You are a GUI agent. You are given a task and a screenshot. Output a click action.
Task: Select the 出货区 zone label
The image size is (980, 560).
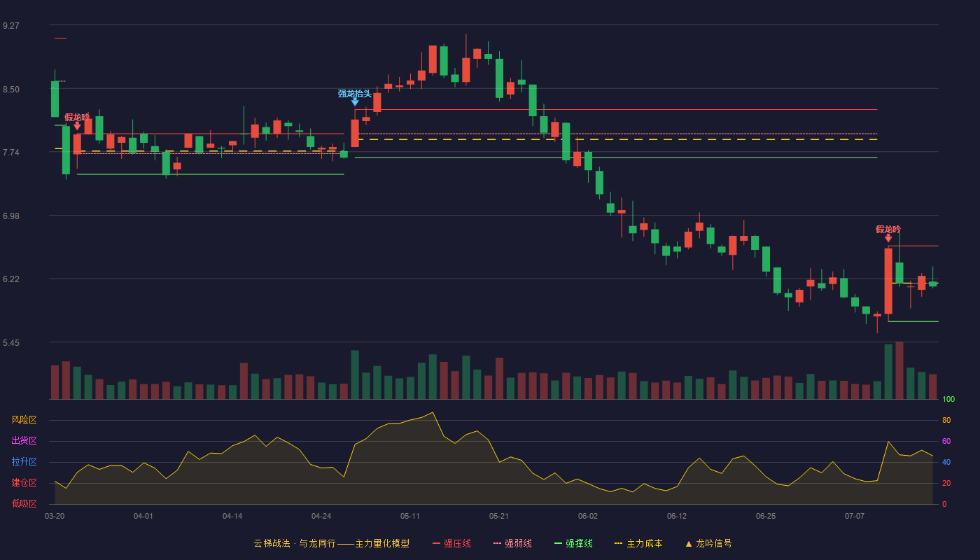(24, 441)
